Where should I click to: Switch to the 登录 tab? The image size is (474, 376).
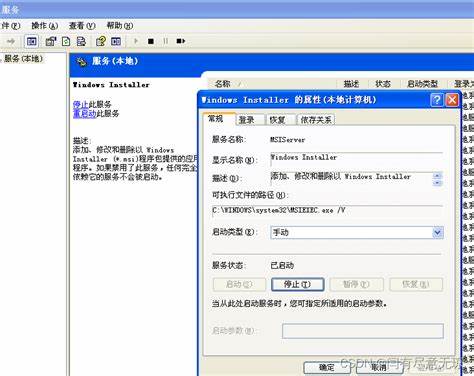pyautogui.click(x=247, y=120)
